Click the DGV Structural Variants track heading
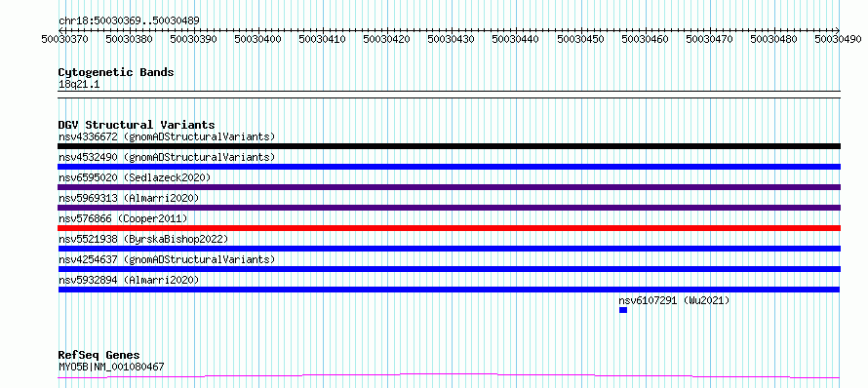 point(137,125)
